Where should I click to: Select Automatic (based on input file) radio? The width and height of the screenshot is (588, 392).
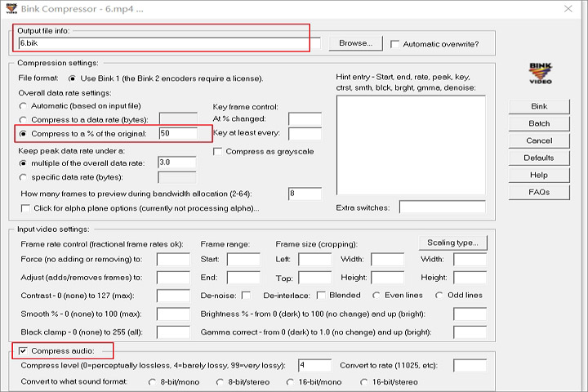tap(23, 106)
